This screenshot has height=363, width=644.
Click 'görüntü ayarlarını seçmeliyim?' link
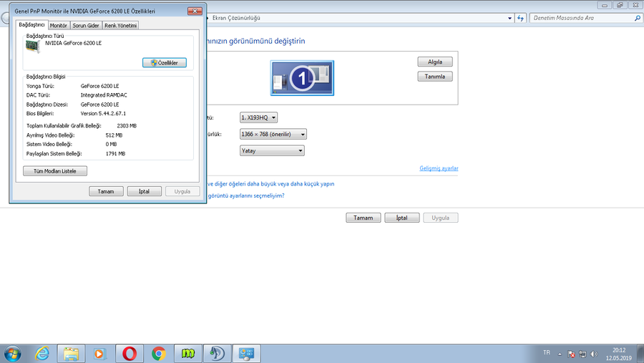coord(245,195)
